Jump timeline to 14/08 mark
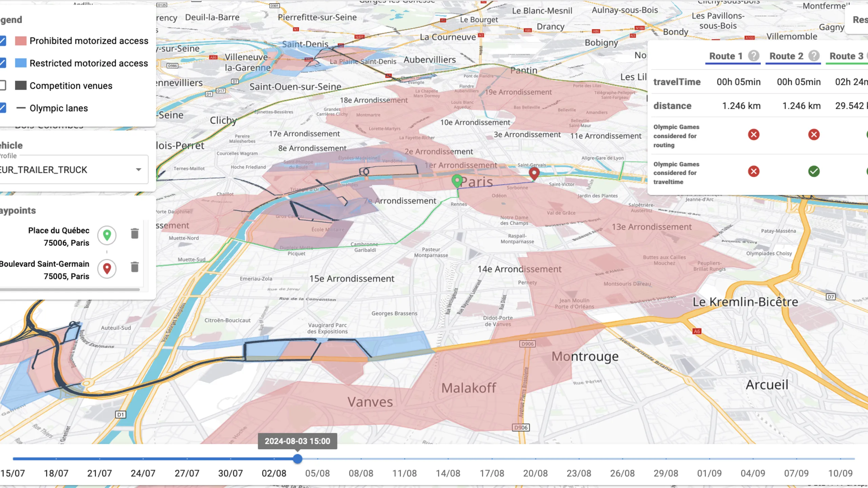868x488 pixels. tap(448, 459)
